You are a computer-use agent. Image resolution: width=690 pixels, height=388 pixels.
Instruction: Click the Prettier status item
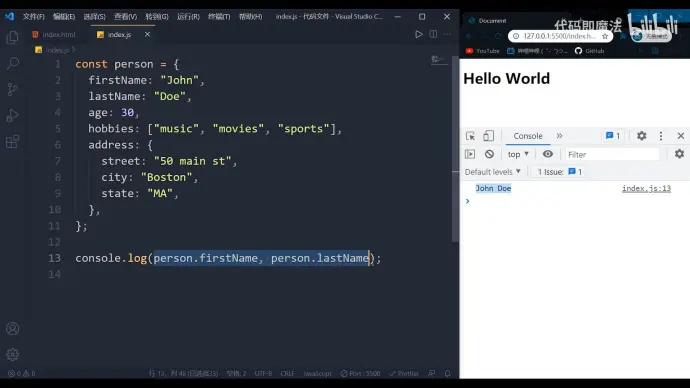click(404, 373)
